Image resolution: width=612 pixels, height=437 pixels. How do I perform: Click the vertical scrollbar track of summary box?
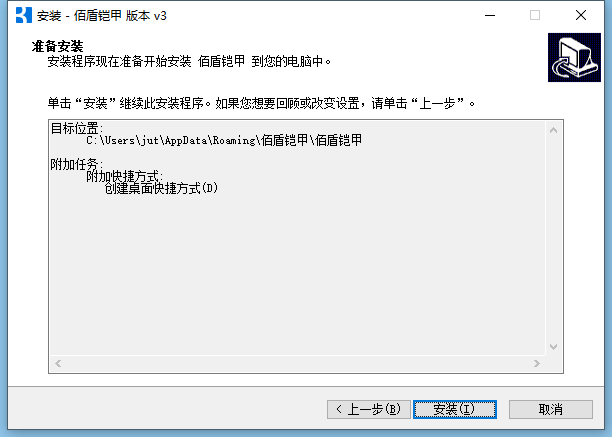[x=553, y=238]
